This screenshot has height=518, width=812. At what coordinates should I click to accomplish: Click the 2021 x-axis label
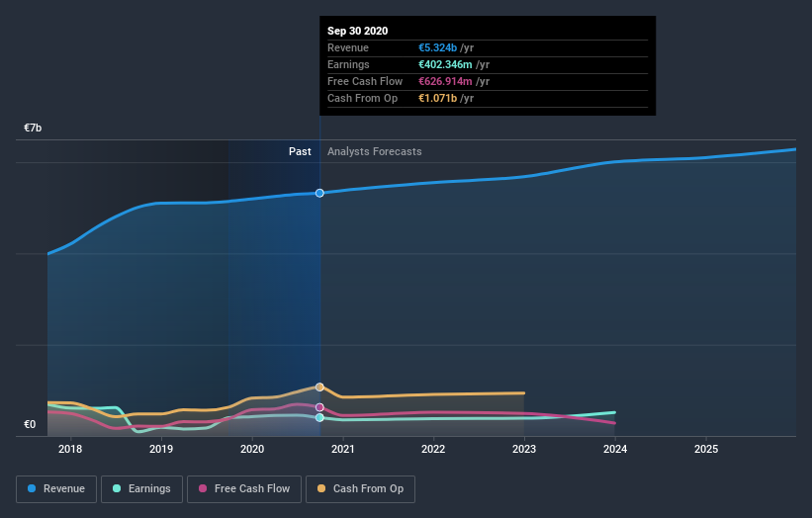343,449
